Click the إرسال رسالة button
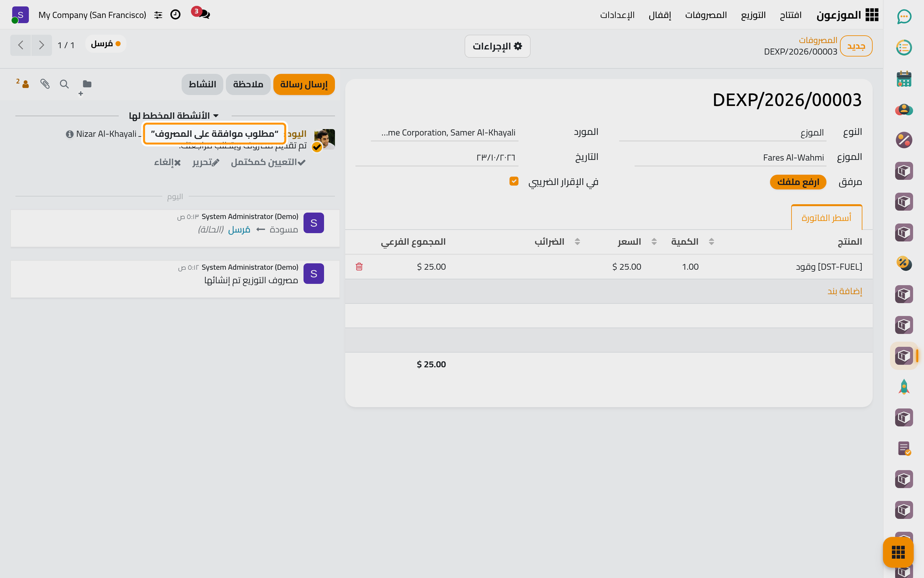This screenshot has height=578, width=924. point(304,84)
